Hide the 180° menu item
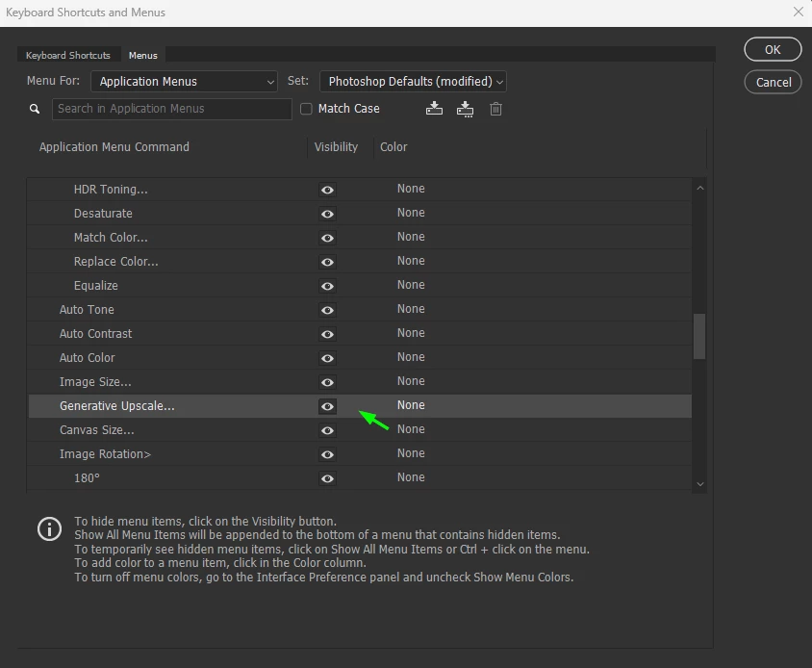 click(x=327, y=478)
